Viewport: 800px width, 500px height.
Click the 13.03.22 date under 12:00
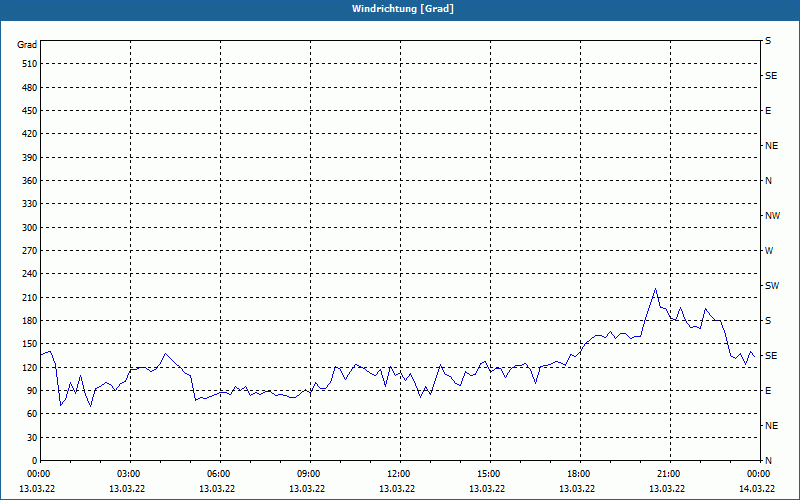tap(397, 489)
